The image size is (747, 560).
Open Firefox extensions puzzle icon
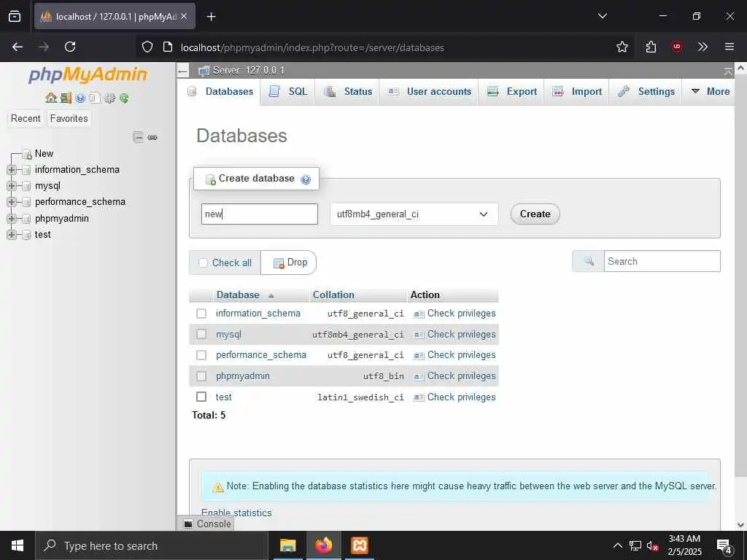651,47
